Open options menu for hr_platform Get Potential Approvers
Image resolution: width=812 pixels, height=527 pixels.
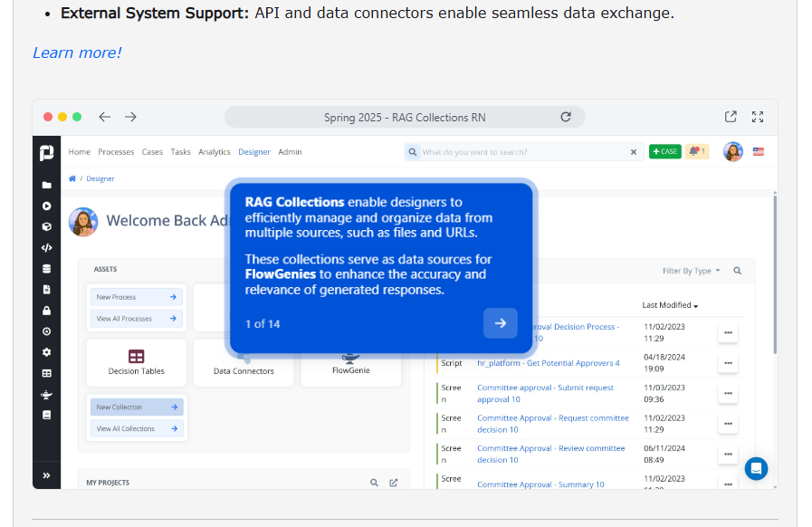[728, 363]
